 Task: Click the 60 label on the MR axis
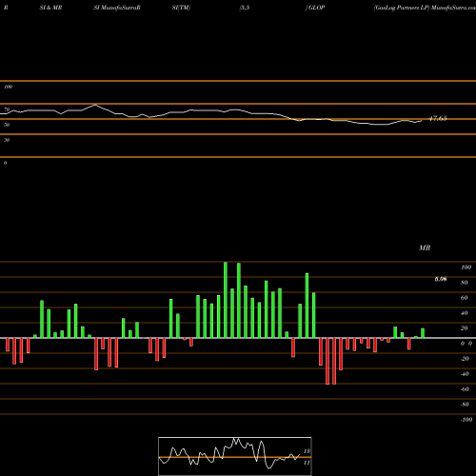(x=465, y=298)
